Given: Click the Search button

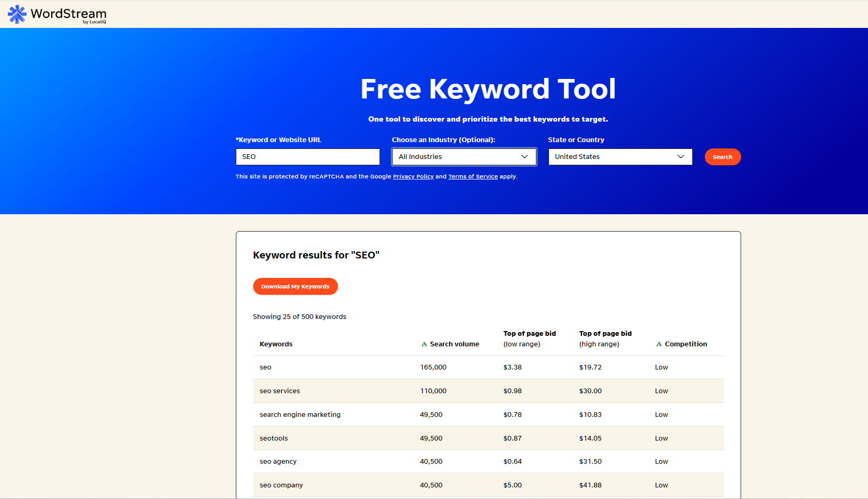Looking at the screenshot, I should tap(722, 156).
